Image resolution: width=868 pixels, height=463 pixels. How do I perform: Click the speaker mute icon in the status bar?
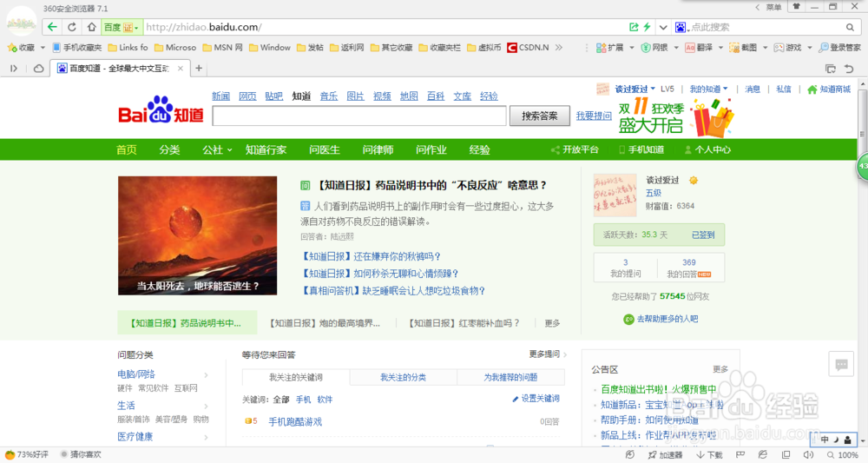click(x=807, y=454)
